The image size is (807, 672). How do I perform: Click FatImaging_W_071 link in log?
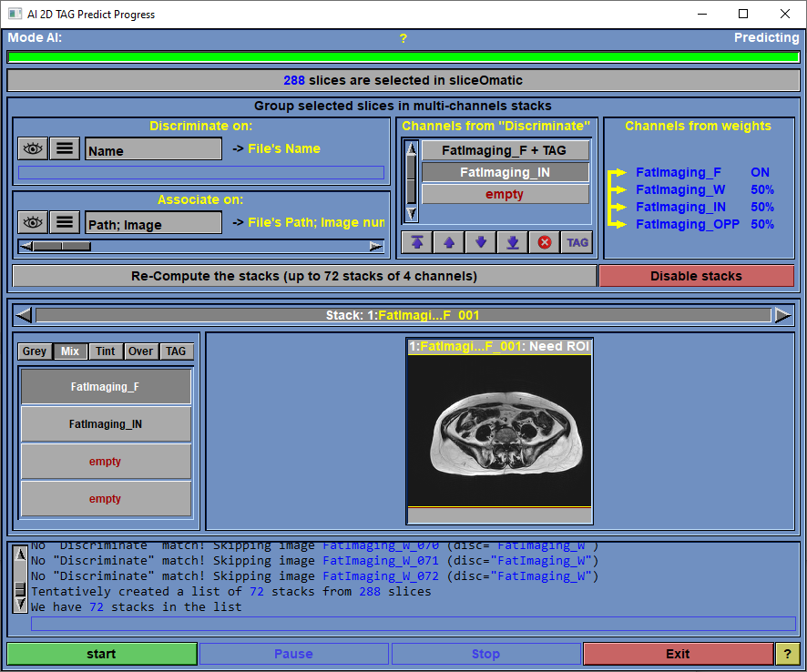click(x=381, y=560)
